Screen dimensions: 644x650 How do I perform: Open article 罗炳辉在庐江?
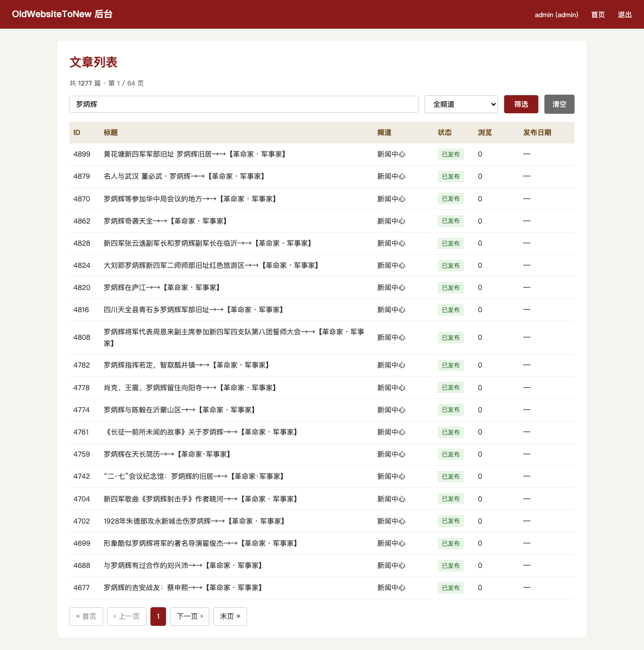coord(163,287)
